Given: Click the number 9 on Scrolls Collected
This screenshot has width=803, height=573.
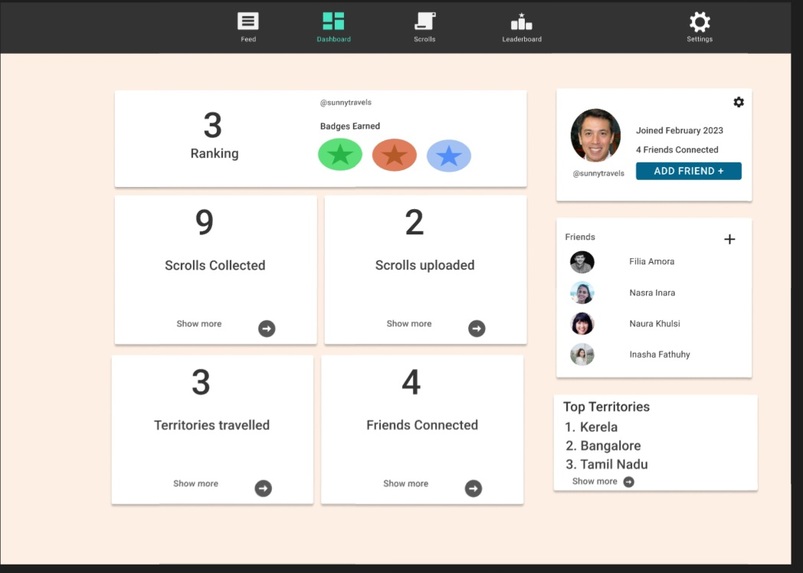Looking at the screenshot, I should click(x=204, y=222).
